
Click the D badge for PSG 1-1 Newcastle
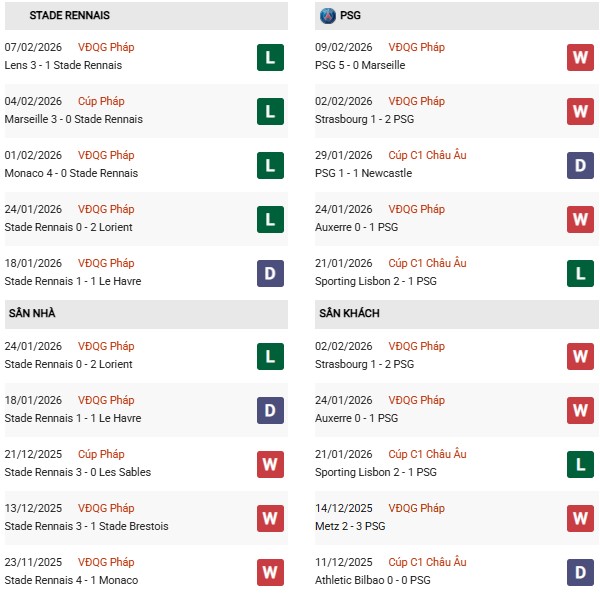click(x=580, y=165)
